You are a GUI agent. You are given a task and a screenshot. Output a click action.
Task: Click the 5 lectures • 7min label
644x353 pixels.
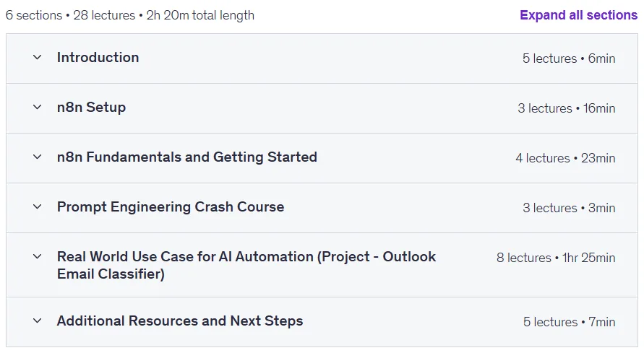point(570,322)
